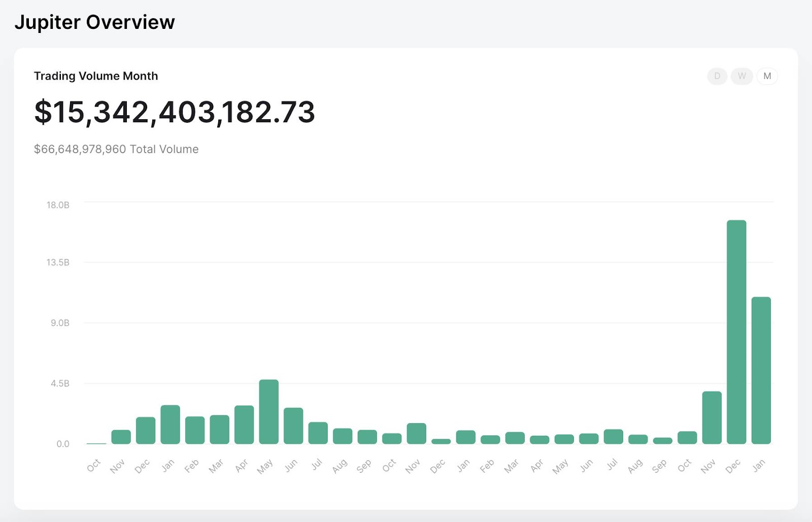
Task: Click the May bar near 4.5B
Action: pos(269,411)
